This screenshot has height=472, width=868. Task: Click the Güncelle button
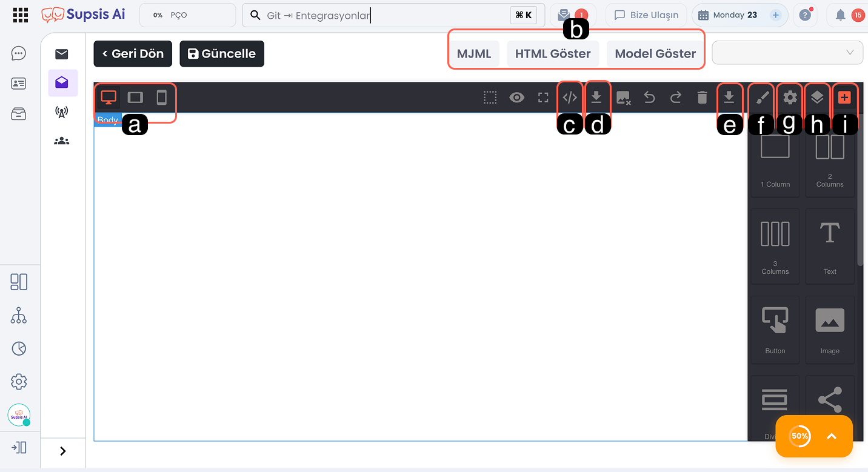point(222,54)
